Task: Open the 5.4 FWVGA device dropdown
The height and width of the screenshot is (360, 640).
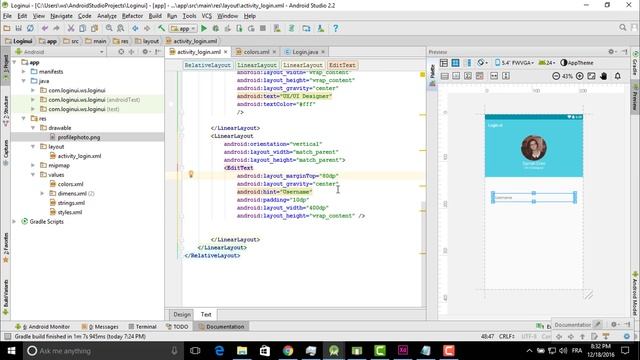Action: [x=514, y=63]
